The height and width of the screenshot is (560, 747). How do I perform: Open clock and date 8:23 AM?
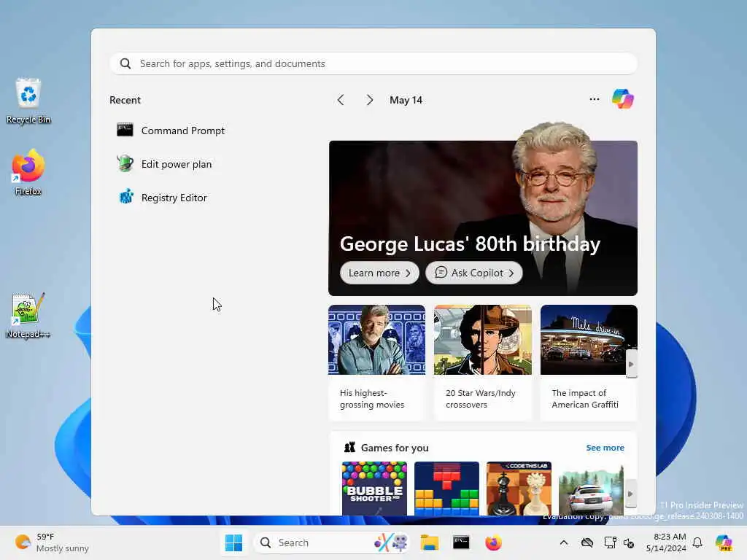click(x=666, y=542)
